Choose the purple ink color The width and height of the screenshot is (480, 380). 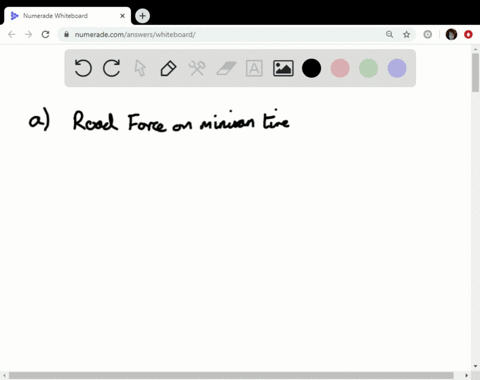pyautogui.click(x=397, y=68)
